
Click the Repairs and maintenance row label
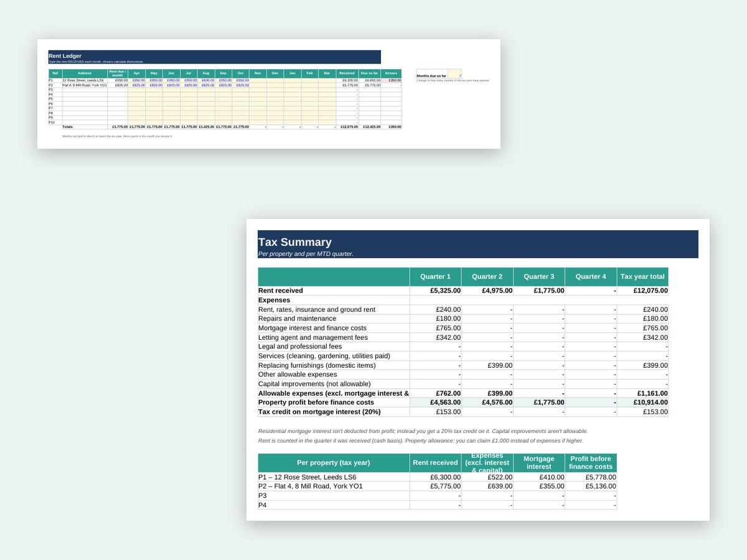point(334,319)
